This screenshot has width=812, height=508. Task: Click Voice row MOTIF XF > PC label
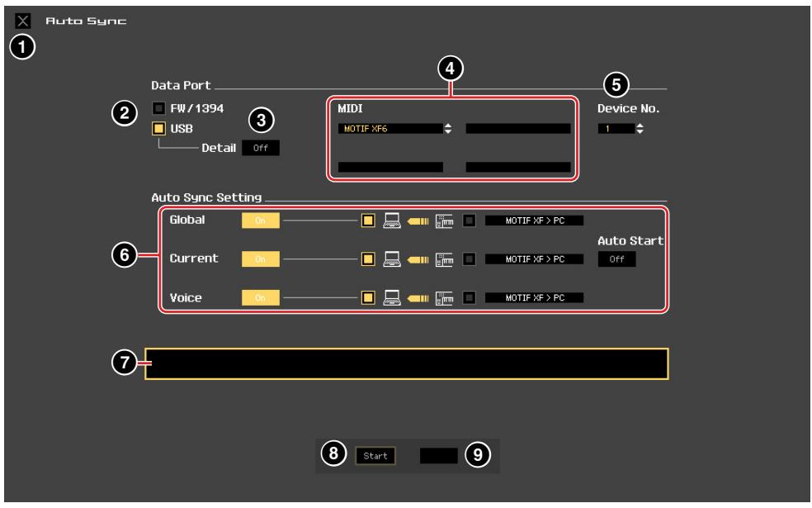click(535, 297)
